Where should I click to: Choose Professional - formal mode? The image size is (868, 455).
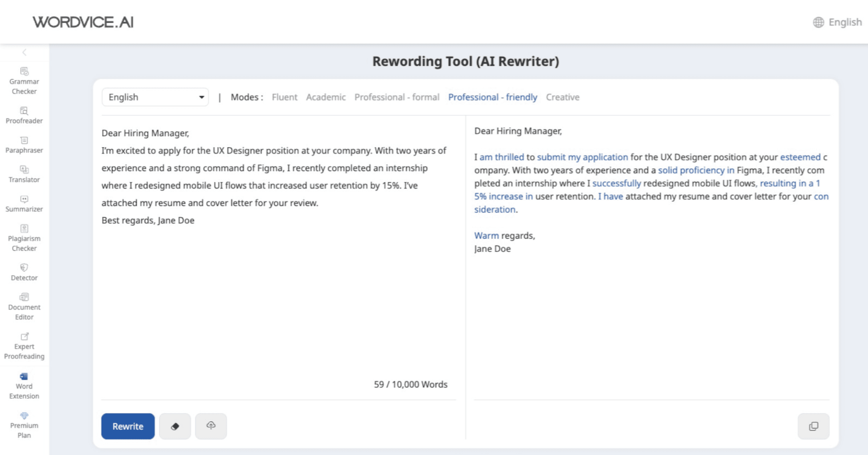tap(397, 97)
